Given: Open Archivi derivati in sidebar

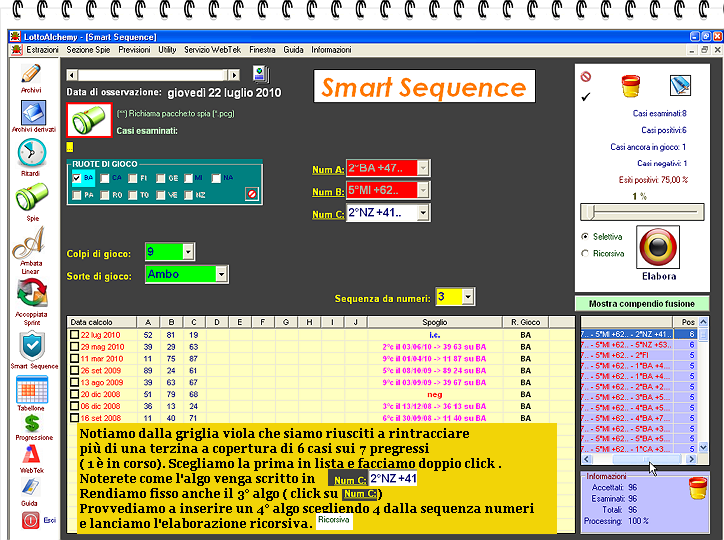Looking at the screenshot, I should click(x=33, y=113).
